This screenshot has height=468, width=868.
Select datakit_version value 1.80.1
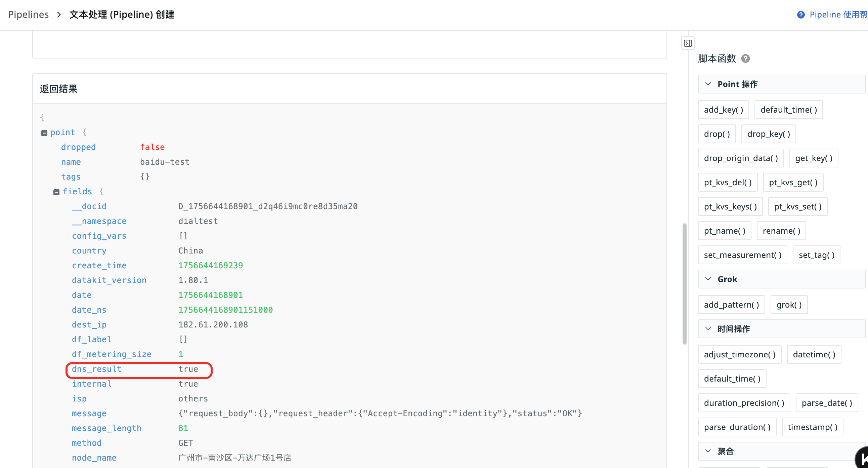click(193, 280)
